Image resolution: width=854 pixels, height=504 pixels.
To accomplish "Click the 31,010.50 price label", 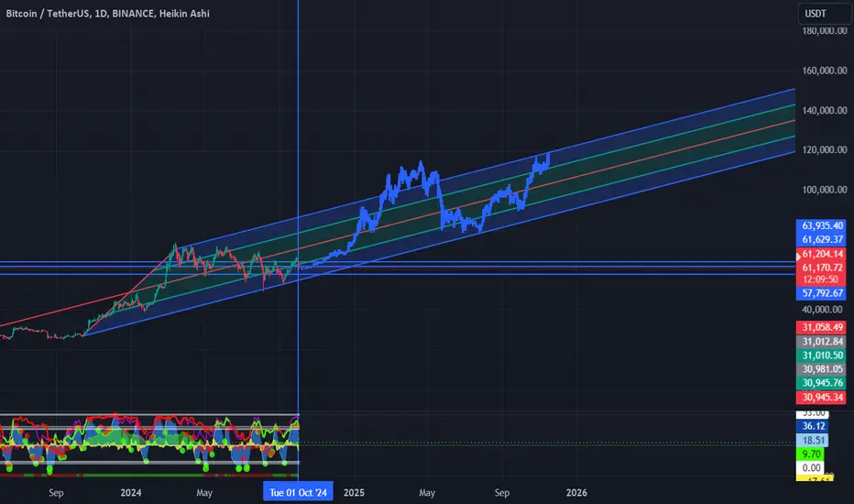I will [x=821, y=356].
